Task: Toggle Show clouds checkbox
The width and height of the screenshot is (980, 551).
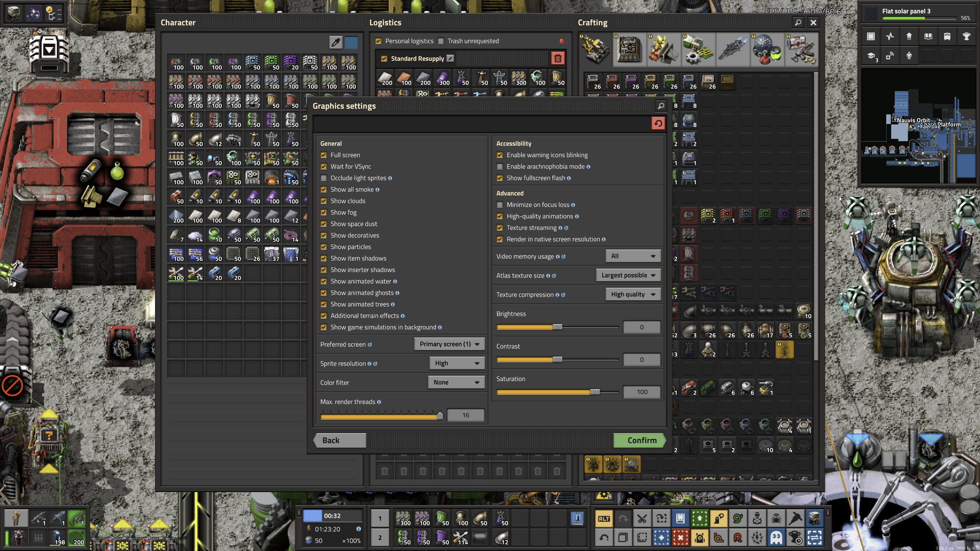Action: [x=324, y=201]
